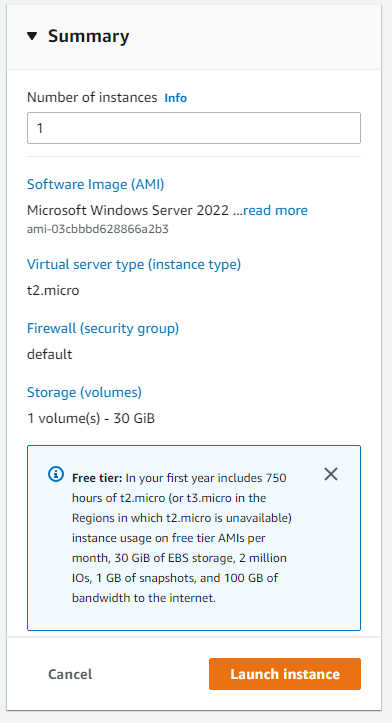Click the Free tier info circle icon
The width and height of the screenshot is (392, 723).
click(x=56, y=474)
